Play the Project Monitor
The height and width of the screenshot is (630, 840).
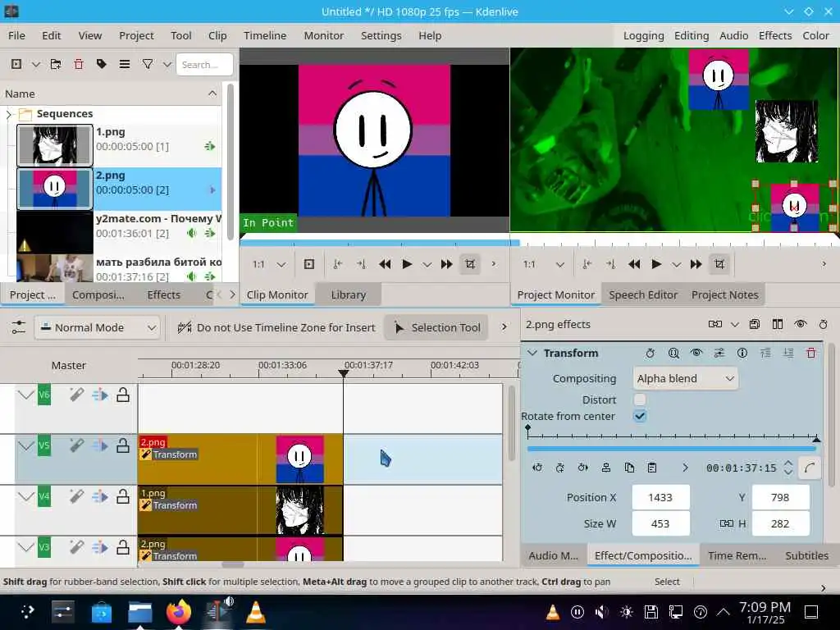(x=655, y=264)
